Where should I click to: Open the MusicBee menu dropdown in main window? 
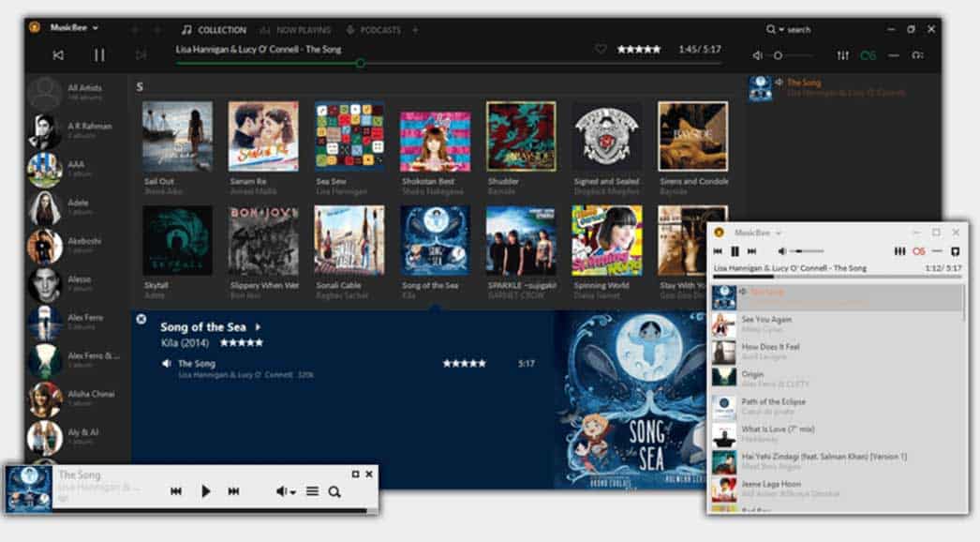tap(74, 27)
